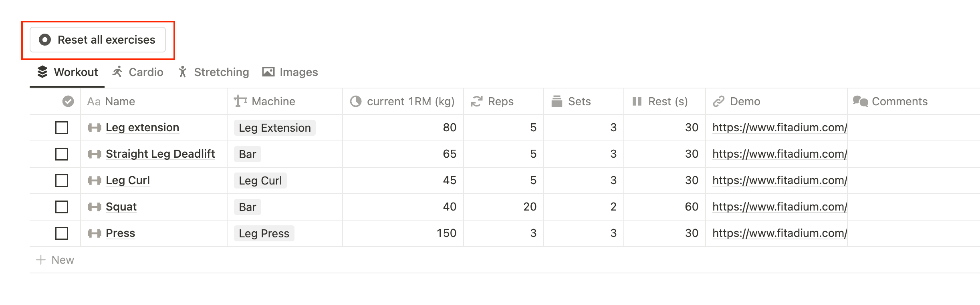Click the dumbbell icon next to Squat
The width and height of the screenshot is (980, 305).
point(94,207)
